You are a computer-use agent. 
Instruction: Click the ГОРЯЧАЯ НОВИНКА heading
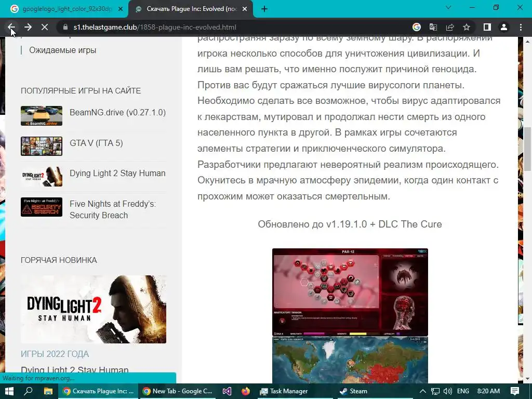pos(59,260)
